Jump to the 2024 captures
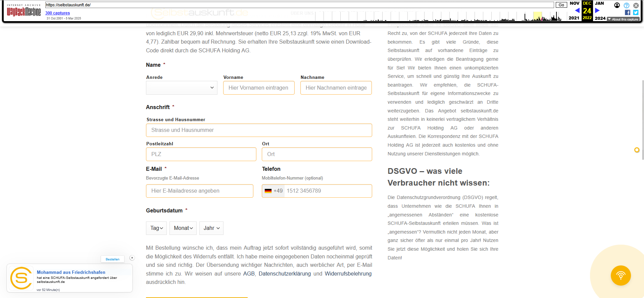644x298 pixels. point(600,18)
